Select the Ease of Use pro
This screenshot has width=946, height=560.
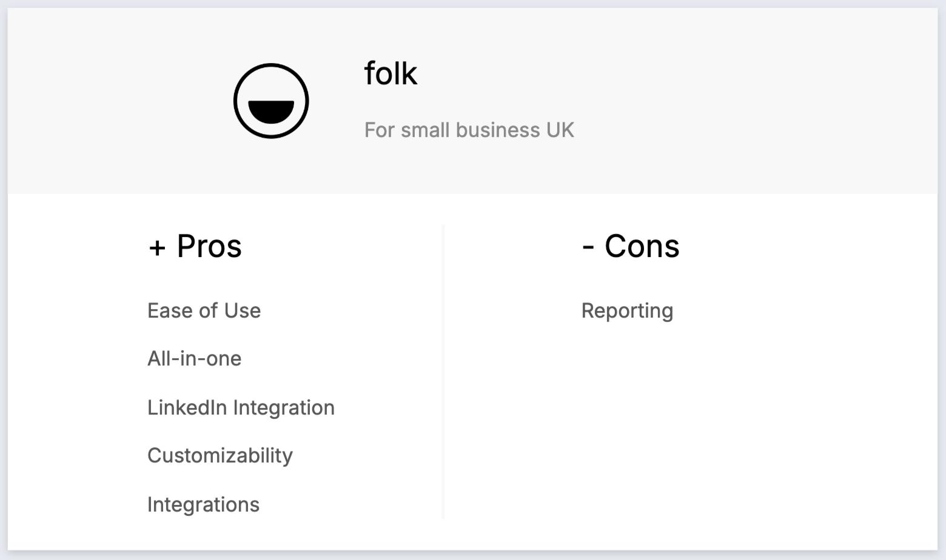pyautogui.click(x=204, y=310)
